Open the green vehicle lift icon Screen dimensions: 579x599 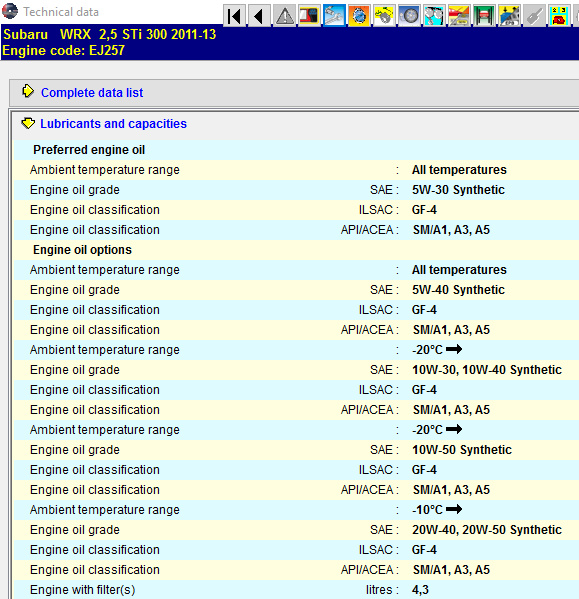[484, 16]
